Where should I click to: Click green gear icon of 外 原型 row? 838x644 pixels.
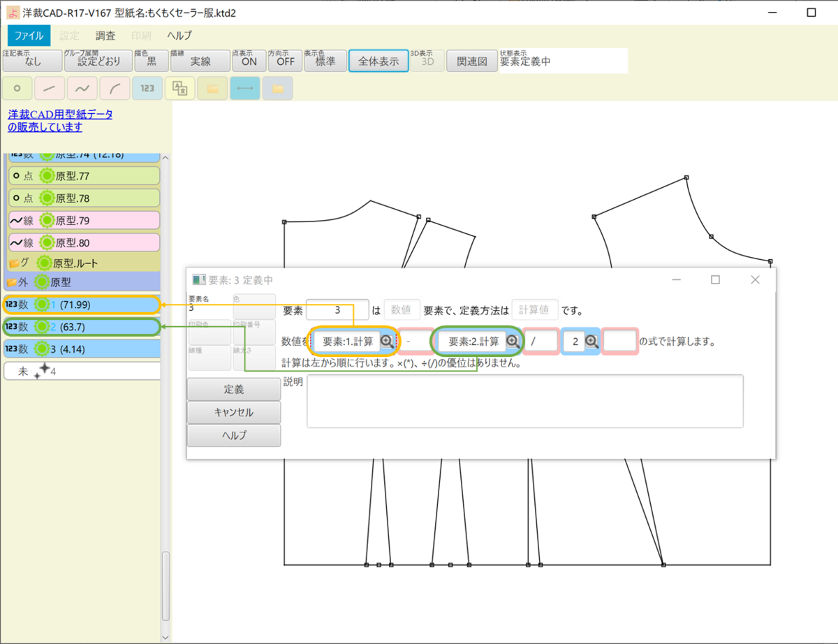coord(43,282)
